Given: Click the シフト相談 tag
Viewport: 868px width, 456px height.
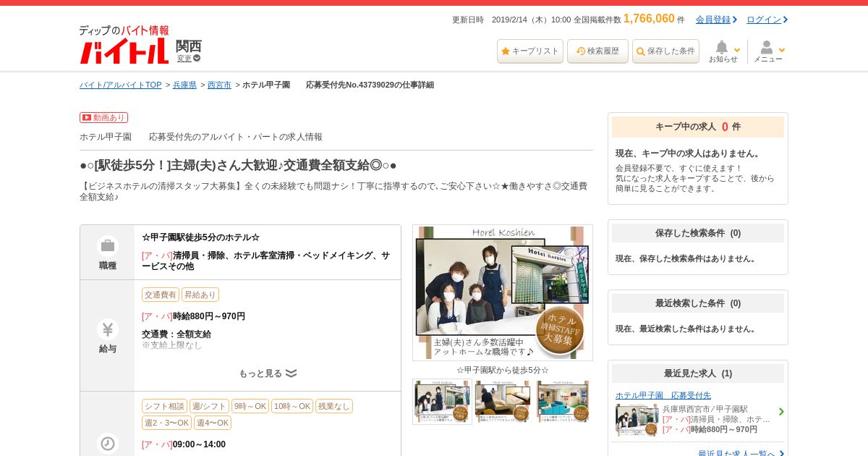Looking at the screenshot, I should tap(164, 406).
